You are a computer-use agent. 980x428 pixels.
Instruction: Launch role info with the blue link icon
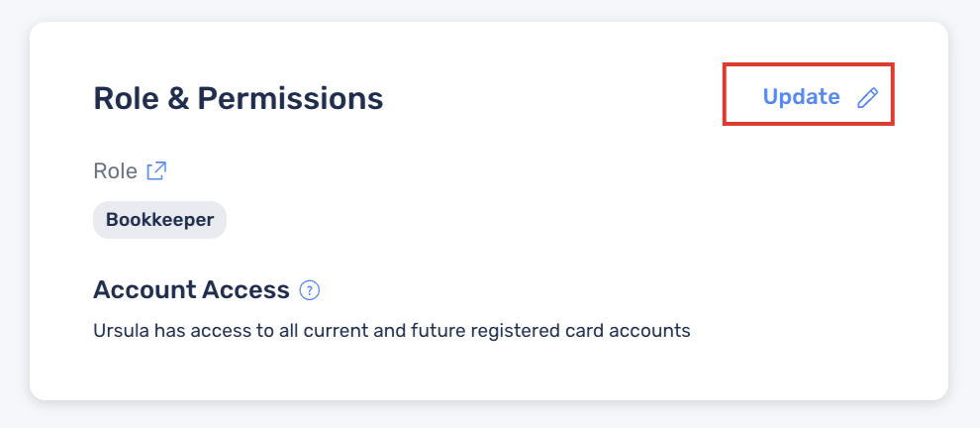tap(156, 170)
